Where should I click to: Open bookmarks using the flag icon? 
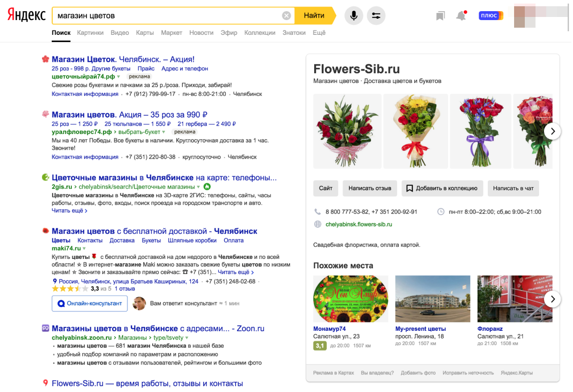[x=440, y=15]
